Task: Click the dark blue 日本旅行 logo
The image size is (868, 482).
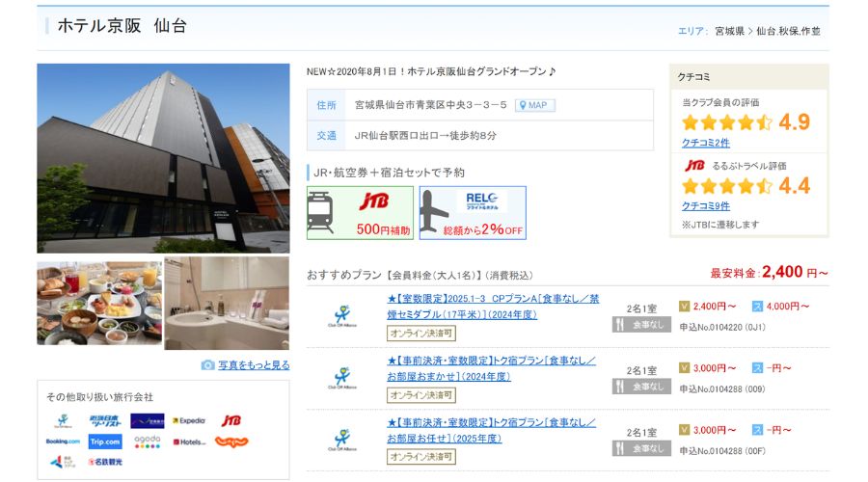Action: (x=148, y=421)
